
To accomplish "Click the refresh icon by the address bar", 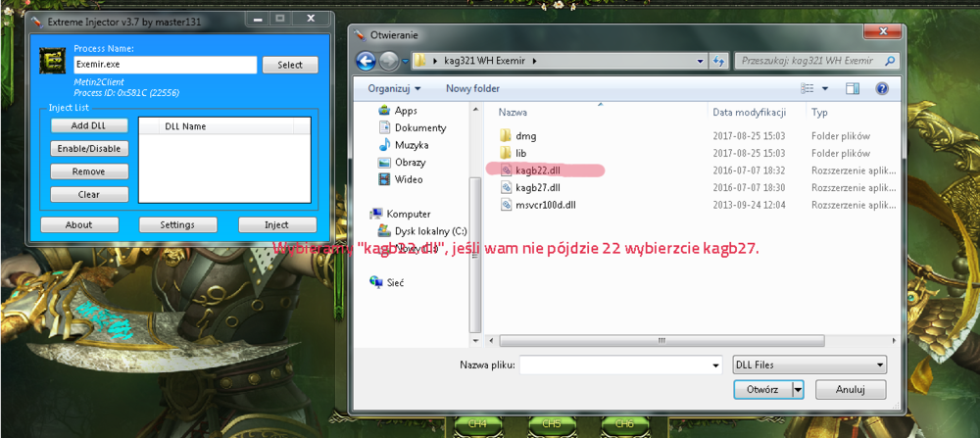I will pyautogui.click(x=718, y=61).
